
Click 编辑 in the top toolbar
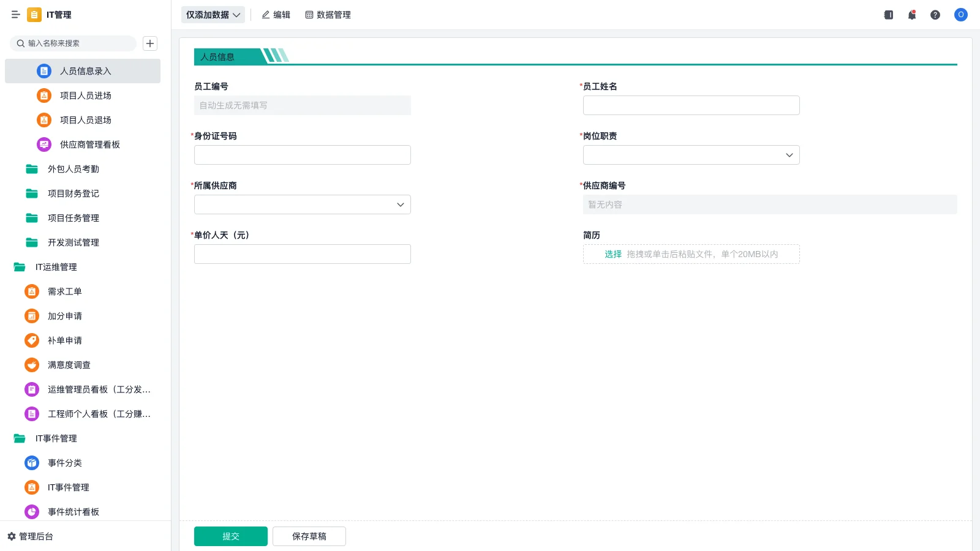[276, 15]
